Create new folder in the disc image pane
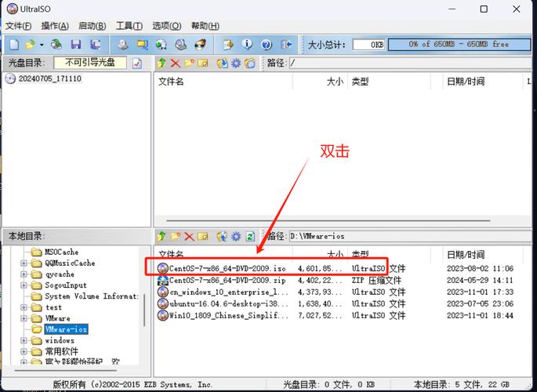 coord(189,63)
